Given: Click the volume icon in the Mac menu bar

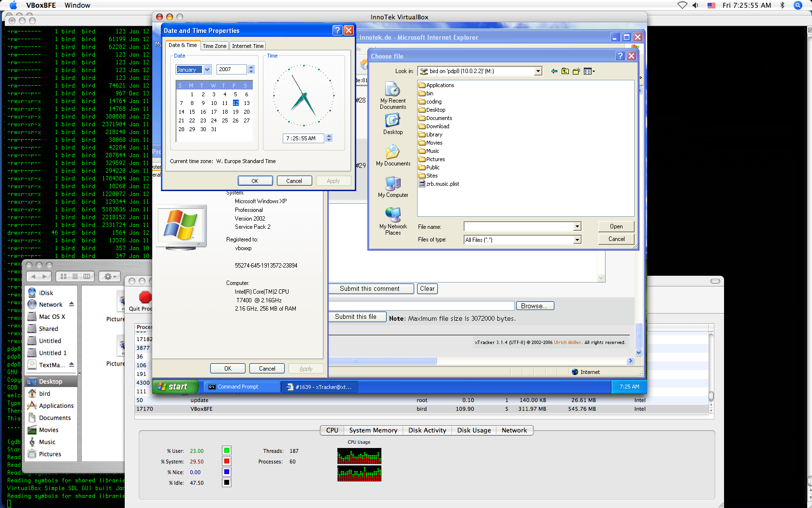Looking at the screenshot, I should point(695,5).
